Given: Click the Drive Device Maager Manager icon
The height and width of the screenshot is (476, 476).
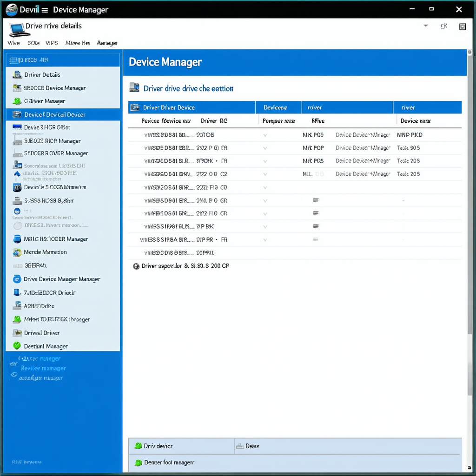Looking at the screenshot, I should (17, 279).
